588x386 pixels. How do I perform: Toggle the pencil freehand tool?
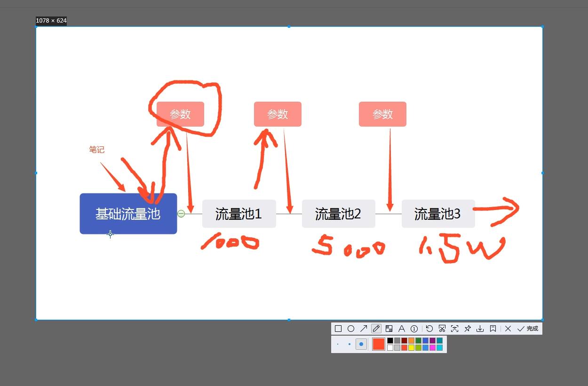(x=376, y=329)
